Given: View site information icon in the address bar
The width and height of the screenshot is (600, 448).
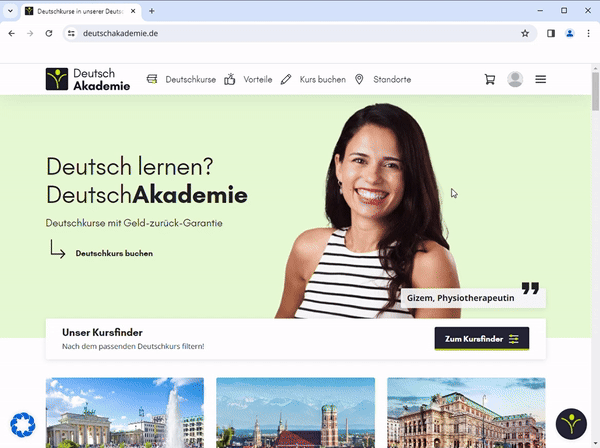Looking at the screenshot, I should click(71, 33).
